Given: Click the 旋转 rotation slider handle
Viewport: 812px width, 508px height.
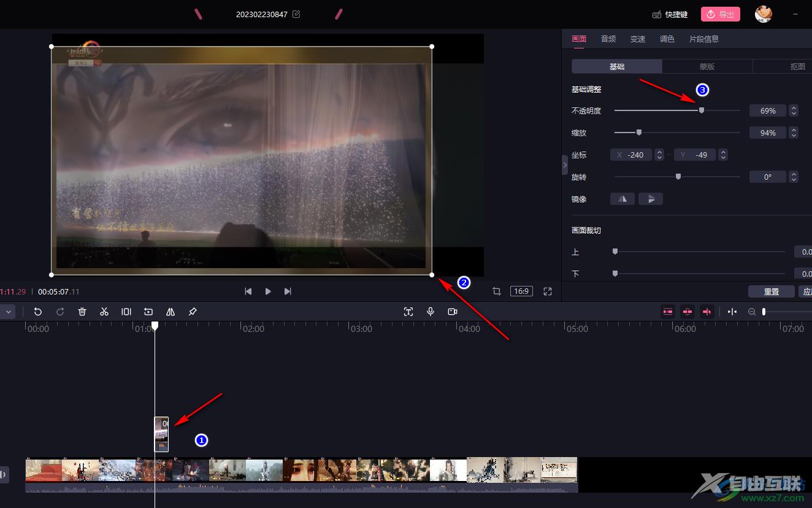Looking at the screenshot, I should (x=678, y=177).
